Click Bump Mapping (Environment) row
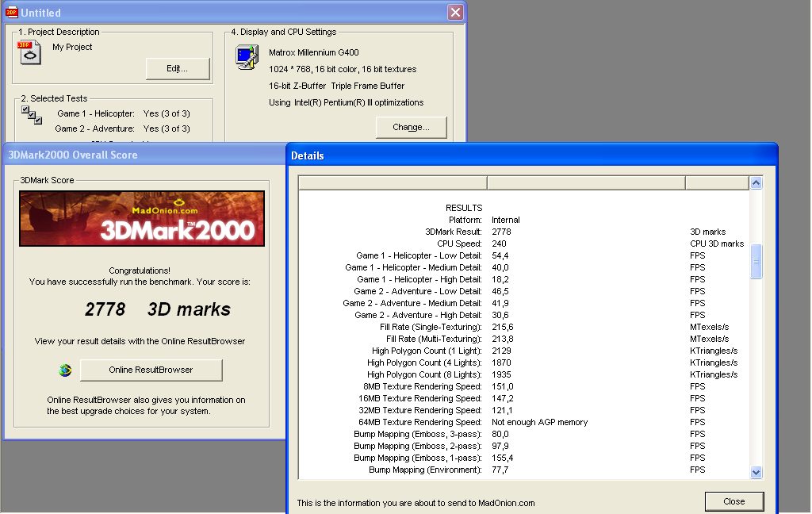 pyautogui.click(x=524, y=470)
